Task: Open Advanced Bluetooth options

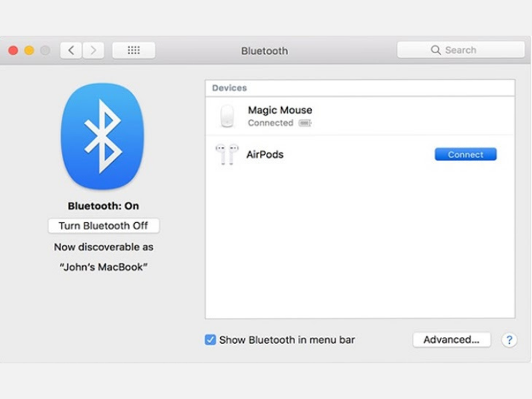Action: (452, 340)
